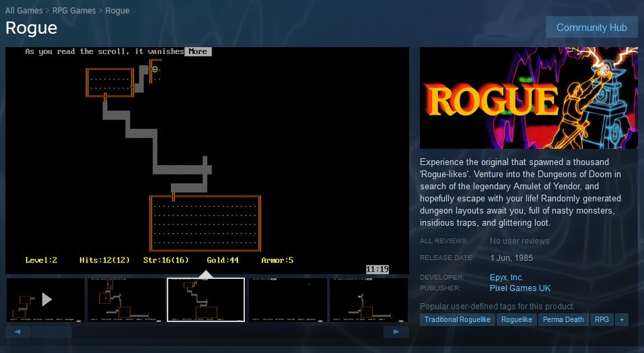Open the Community Hub
The image size is (644, 353).
click(592, 28)
